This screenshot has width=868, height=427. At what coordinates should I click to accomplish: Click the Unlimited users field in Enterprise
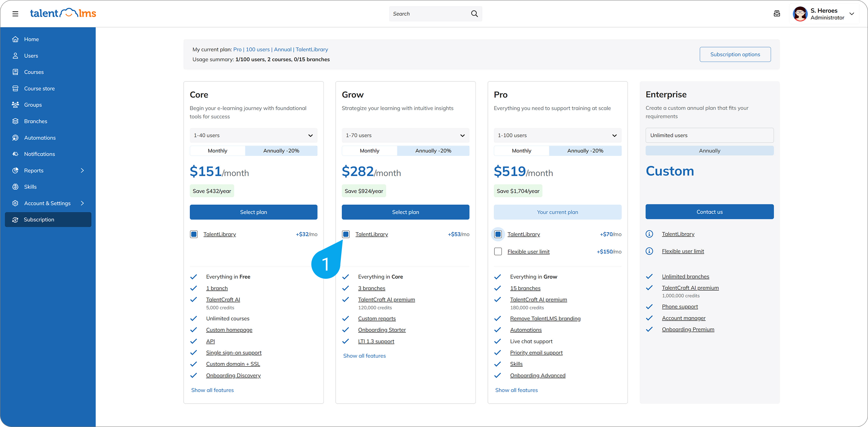pos(710,135)
